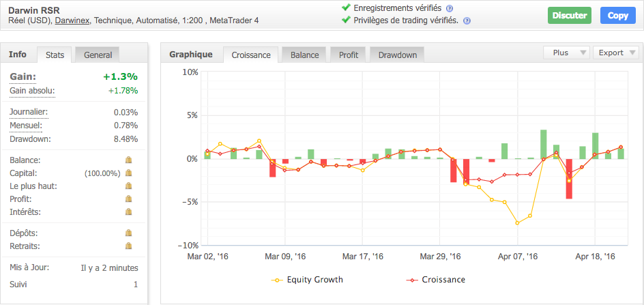Open the Plus dropdown menu
644x305 pixels.
(566, 53)
